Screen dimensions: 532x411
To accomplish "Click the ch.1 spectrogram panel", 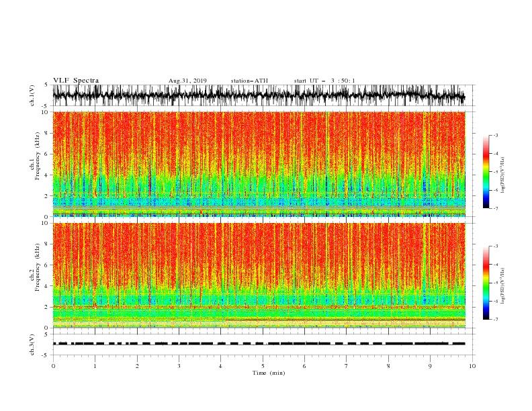I will coord(259,164).
